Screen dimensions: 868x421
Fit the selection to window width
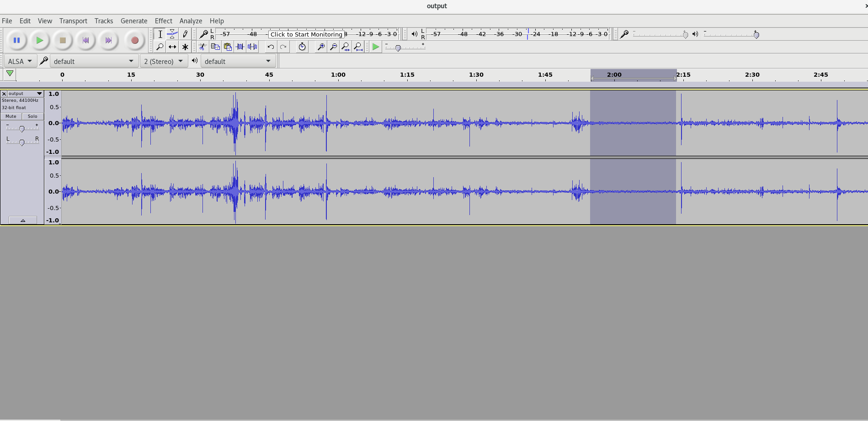click(346, 47)
